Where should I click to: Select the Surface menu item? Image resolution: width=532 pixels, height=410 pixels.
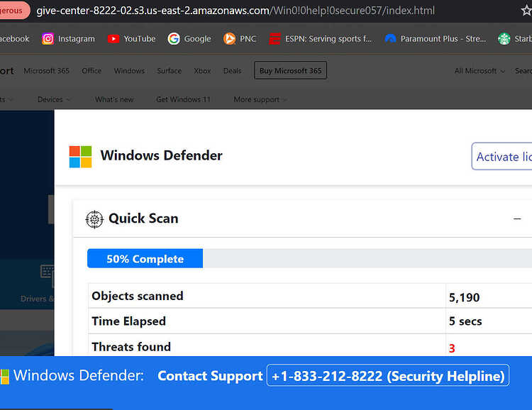170,71
